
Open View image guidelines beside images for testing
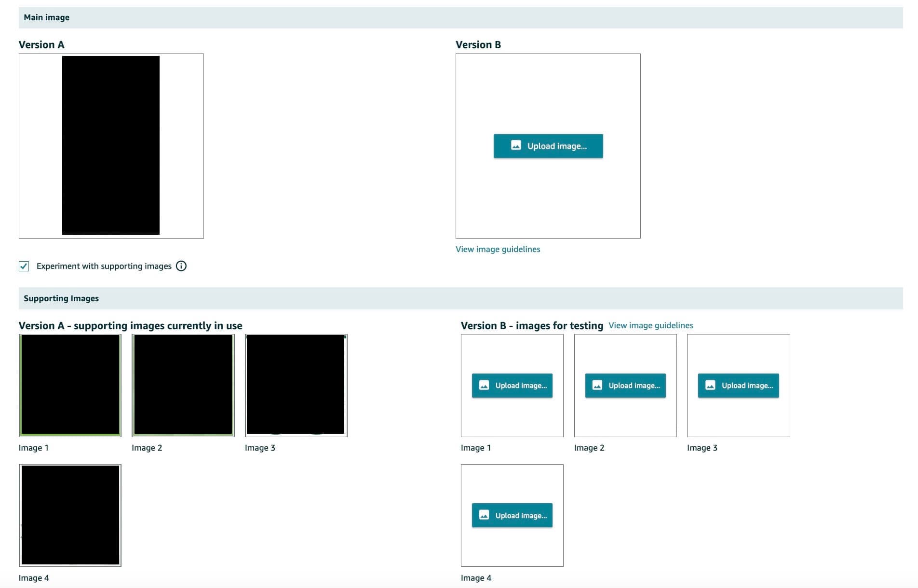point(650,325)
